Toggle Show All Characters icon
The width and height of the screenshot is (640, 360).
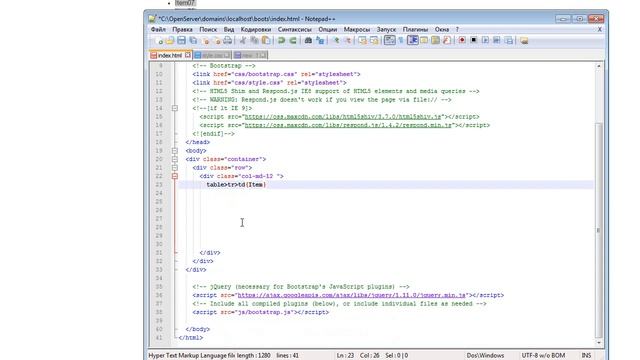click(x=401, y=40)
